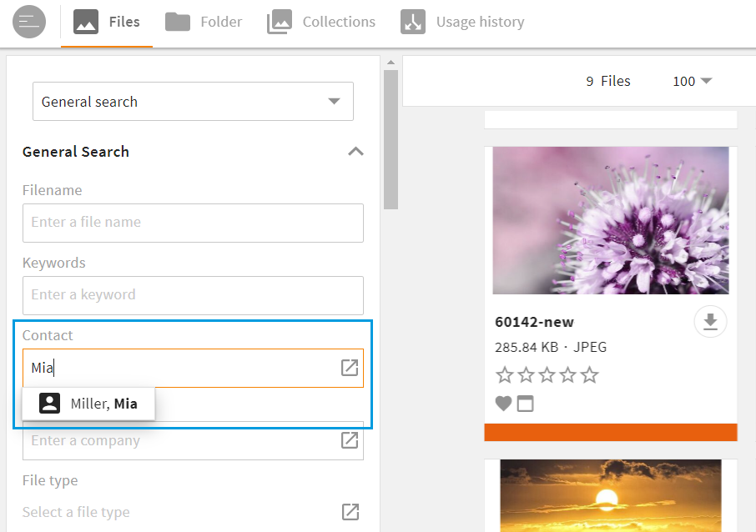Click the orange color bar under 60142-new
The image size is (756, 532).
point(610,432)
